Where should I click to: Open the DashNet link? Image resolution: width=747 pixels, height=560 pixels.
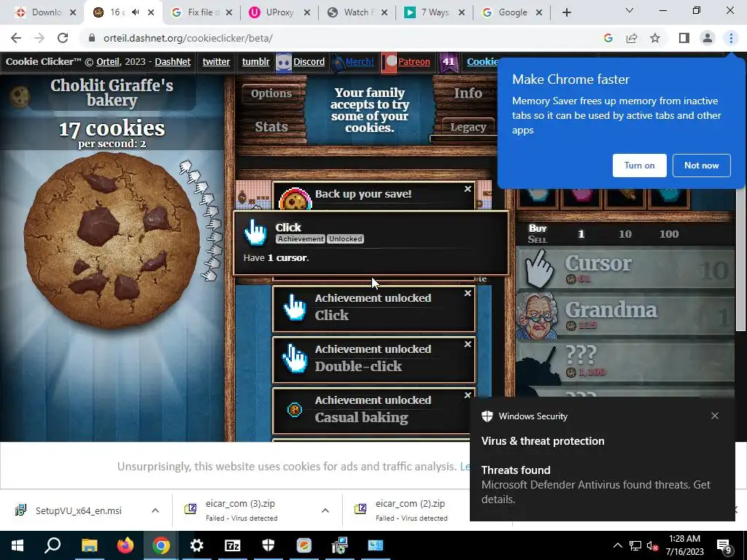(172, 62)
